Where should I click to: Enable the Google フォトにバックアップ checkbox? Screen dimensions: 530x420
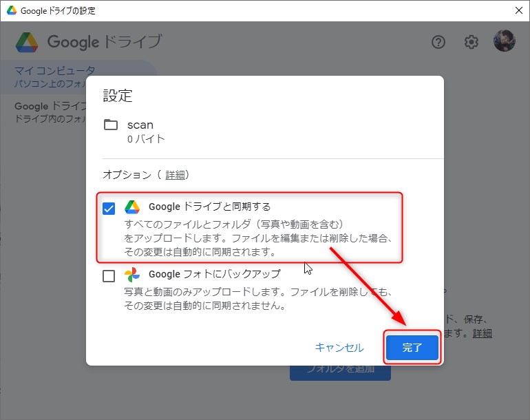coord(109,276)
